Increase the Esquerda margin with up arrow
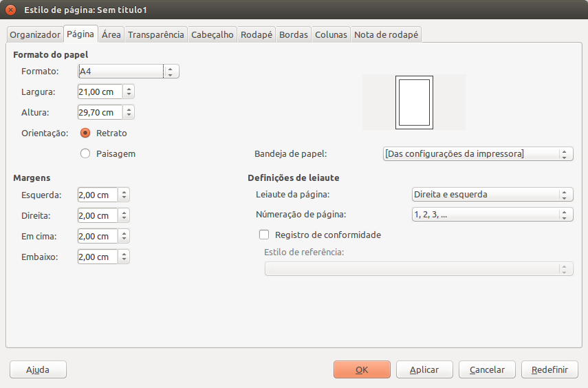The image size is (588, 388). click(124, 192)
